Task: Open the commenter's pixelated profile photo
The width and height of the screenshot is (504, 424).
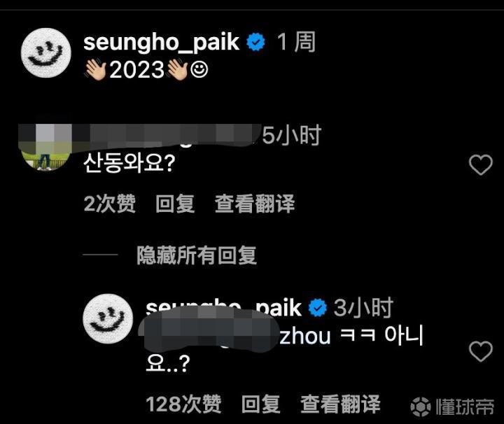Action: pyautogui.click(x=45, y=147)
